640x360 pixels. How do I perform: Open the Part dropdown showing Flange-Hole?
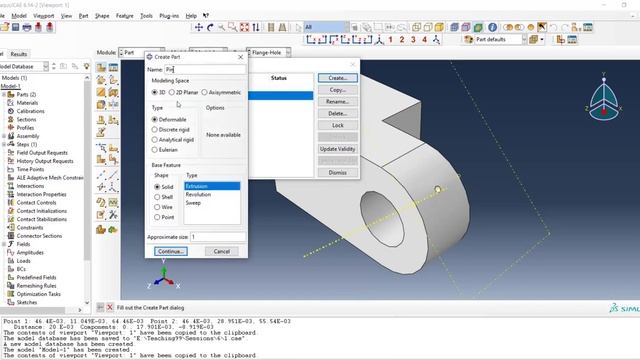pos(269,53)
